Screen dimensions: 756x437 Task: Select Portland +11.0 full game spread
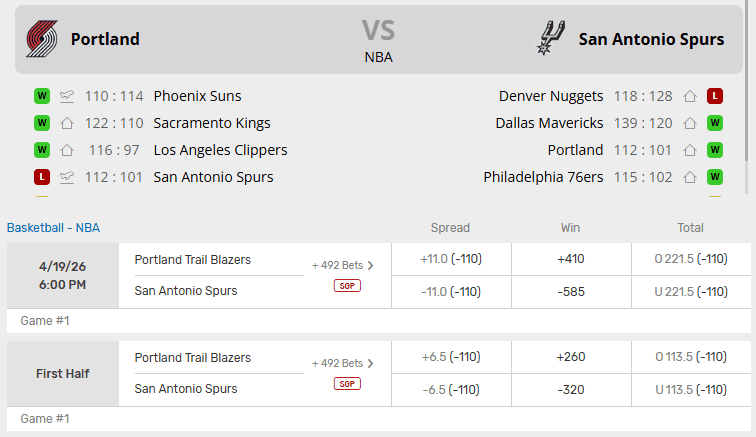click(x=451, y=259)
